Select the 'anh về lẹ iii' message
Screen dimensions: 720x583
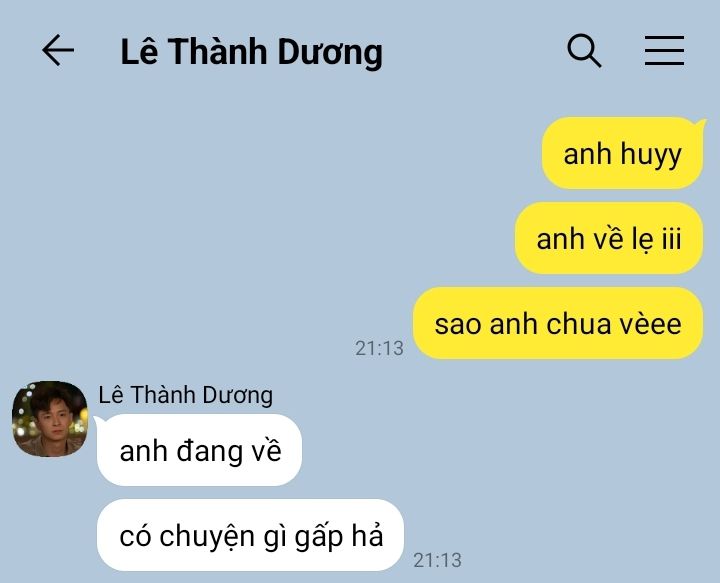pyautogui.click(x=609, y=238)
